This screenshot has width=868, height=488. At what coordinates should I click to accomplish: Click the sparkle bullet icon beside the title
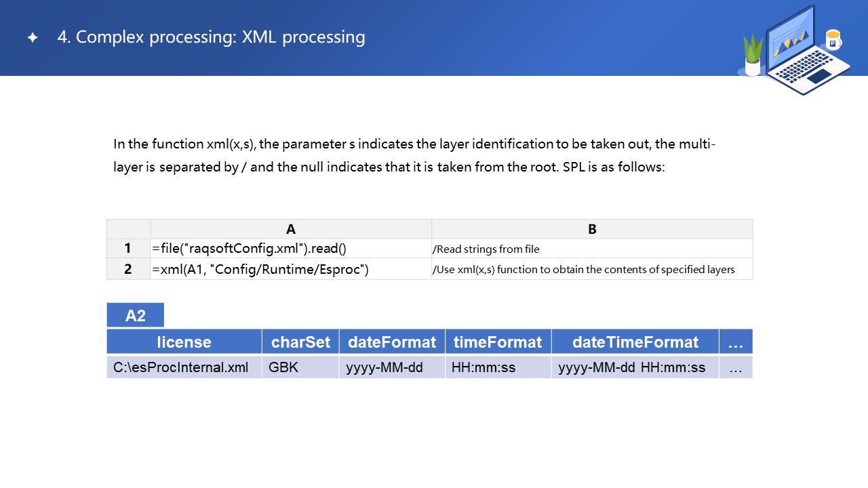point(33,38)
